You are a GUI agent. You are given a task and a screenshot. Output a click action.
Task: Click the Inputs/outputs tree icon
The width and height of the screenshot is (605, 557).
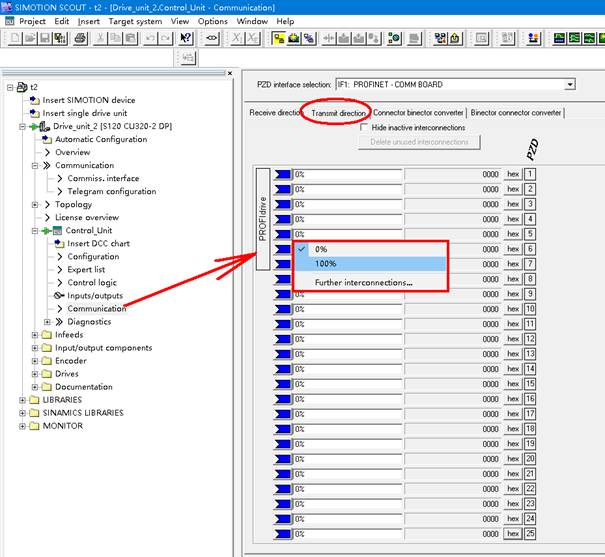pos(59,295)
